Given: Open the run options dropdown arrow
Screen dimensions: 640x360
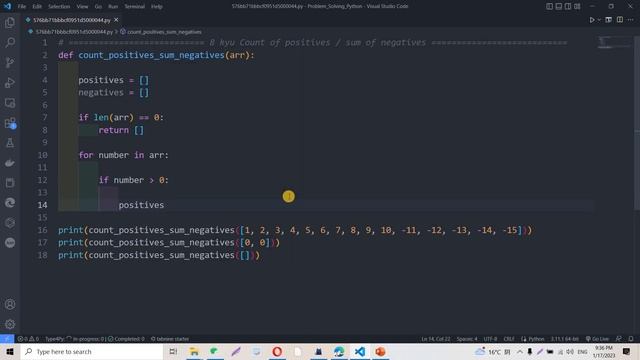Looking at the screenshot, I should (599, 20).
